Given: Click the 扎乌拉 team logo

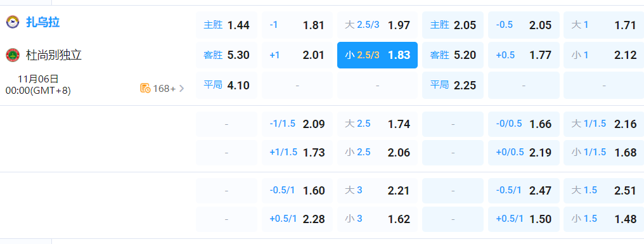Looking at the screenshot, I should [13, 22].
